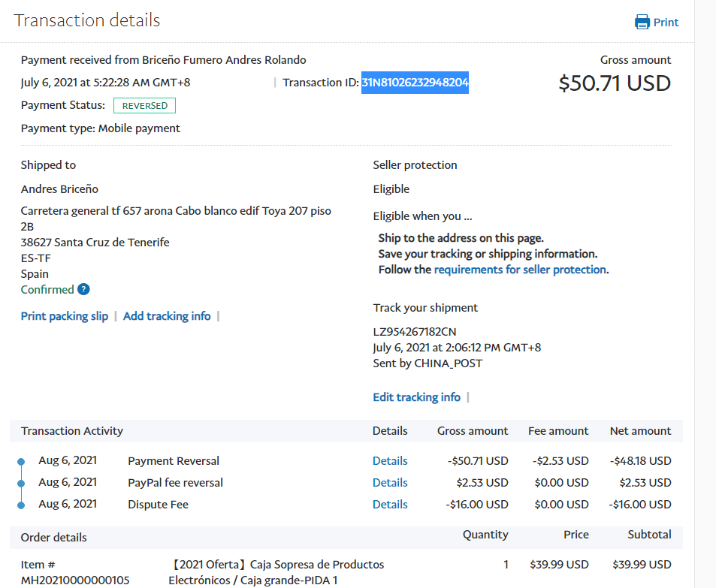Select the PayPal fee reversal timeline dot

(x=21, y=483)
